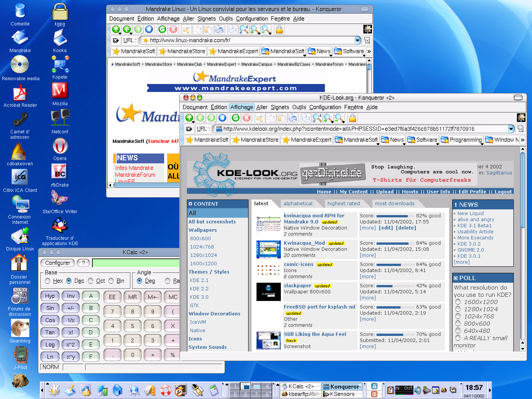
Task: Click the padlock icon in Mandrake Linux Konqueror
Action: [279, 29]
